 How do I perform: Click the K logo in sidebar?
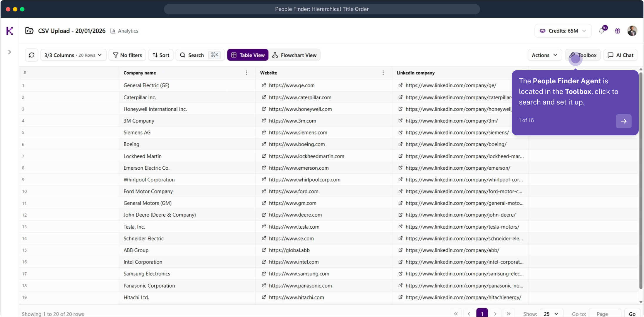point(10,31)
